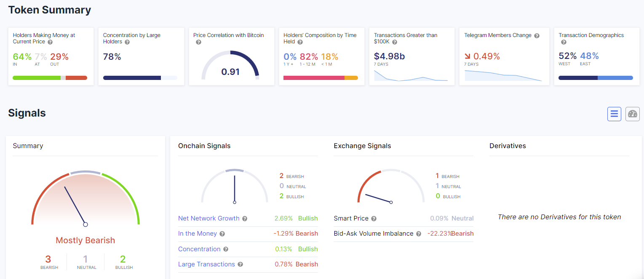Click the help icon beside Concentration by Large Holders

coord(127,42)
